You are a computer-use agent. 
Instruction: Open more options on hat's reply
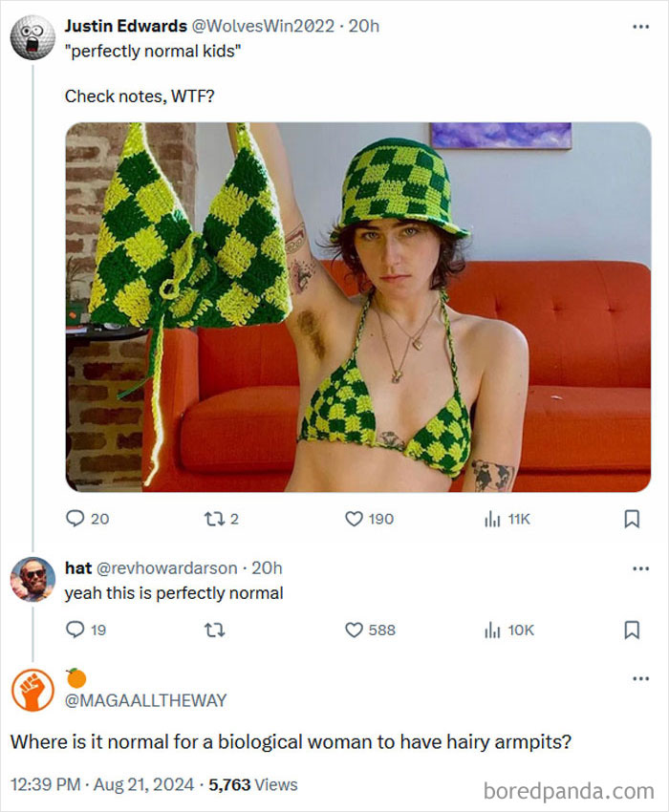pos(641,568)
